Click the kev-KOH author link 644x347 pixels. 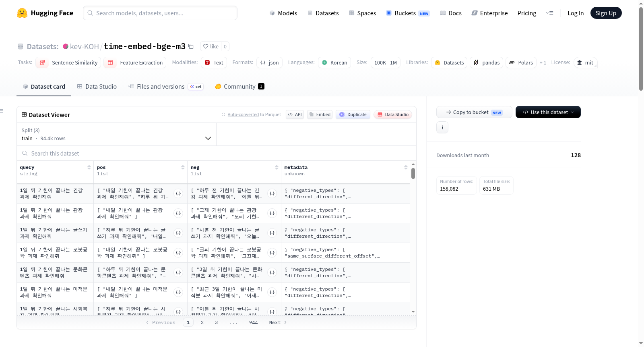click(x=85, y=46)
